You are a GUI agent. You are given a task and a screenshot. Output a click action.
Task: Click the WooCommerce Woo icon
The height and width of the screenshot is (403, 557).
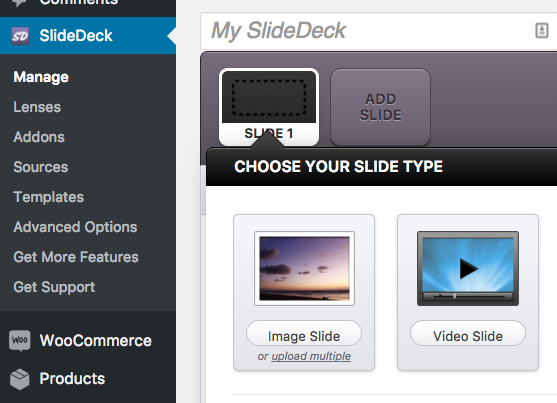[20, 340]
